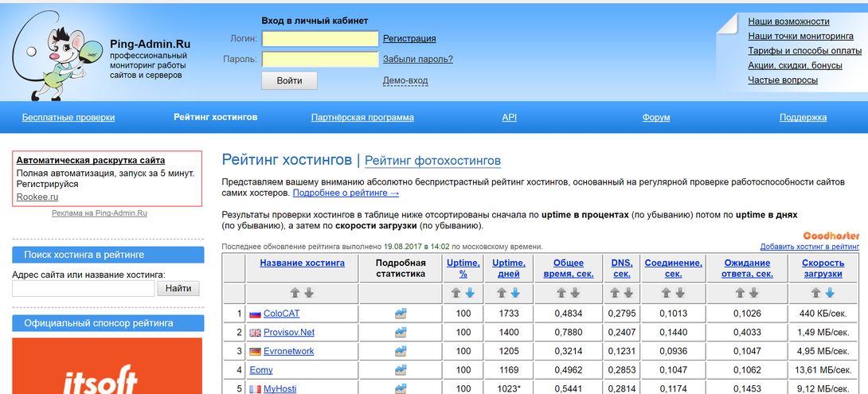Click Скорость загрузки column header link
The width and height of the screenshot is (868, 394).
(823, 268)
